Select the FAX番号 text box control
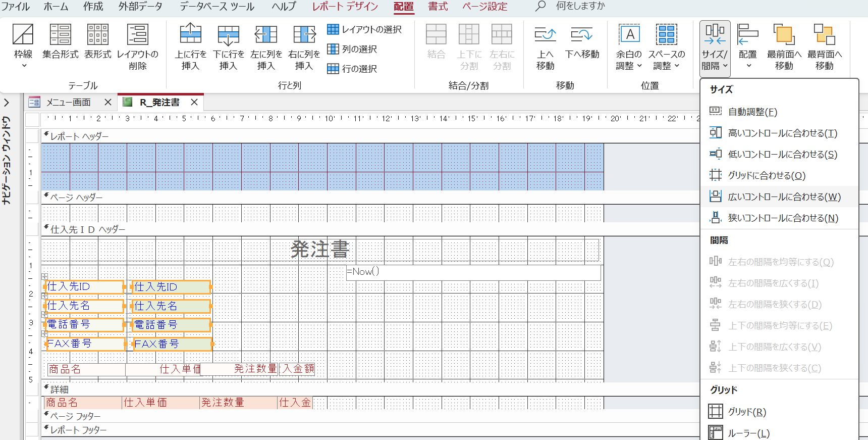This screenshot has height=440, width=868. coord(172,344)
